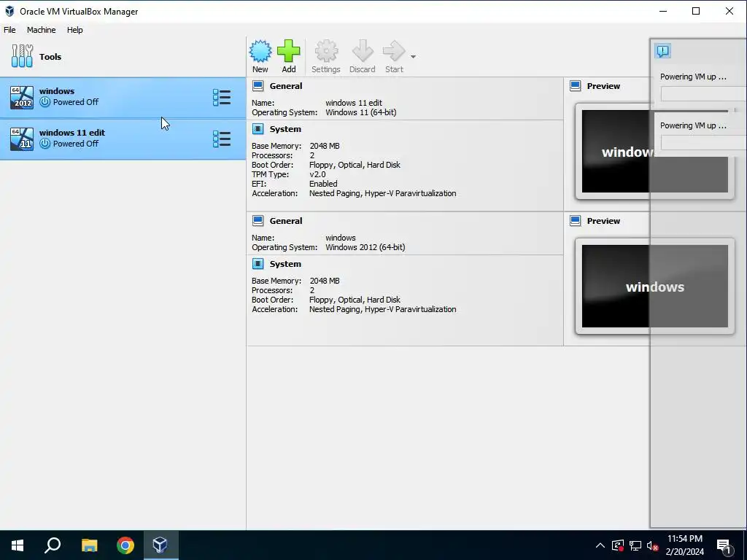
Task: Click TPM Type value 'v2.0'
Action: pyautogui.click(x=317, y=174)
